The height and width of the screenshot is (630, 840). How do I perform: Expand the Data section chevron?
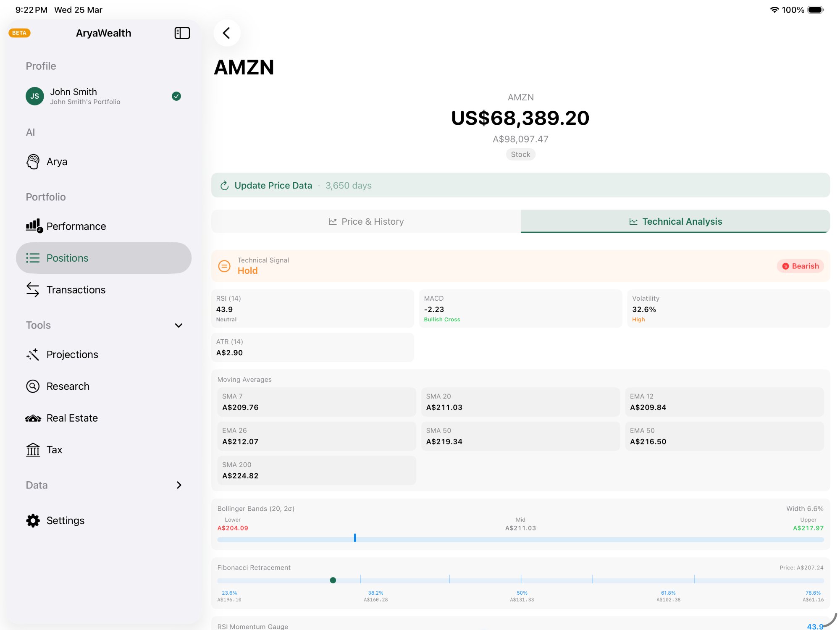pos(179,485)
